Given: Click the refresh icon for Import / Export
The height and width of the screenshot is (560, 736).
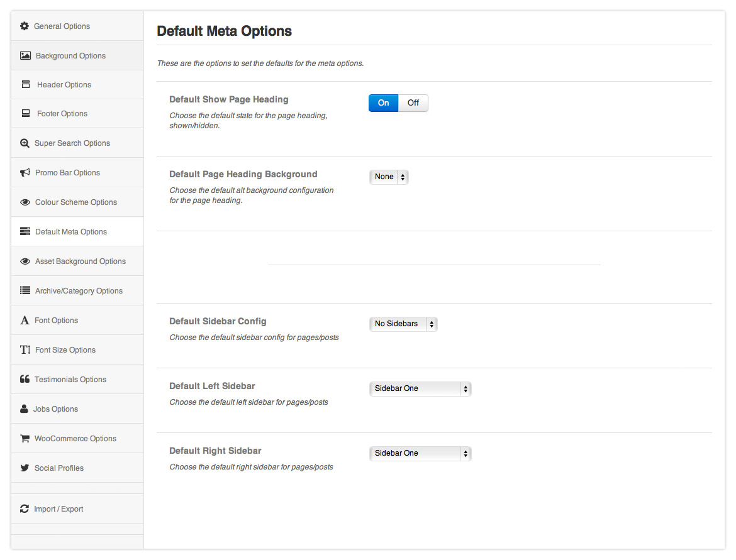Looking at the screenshot, I should point(25,509).
